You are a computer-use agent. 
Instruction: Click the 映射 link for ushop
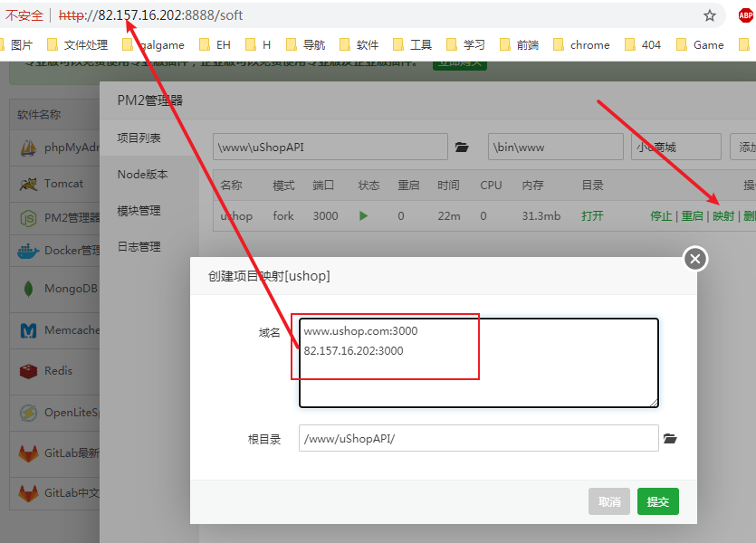723,216
